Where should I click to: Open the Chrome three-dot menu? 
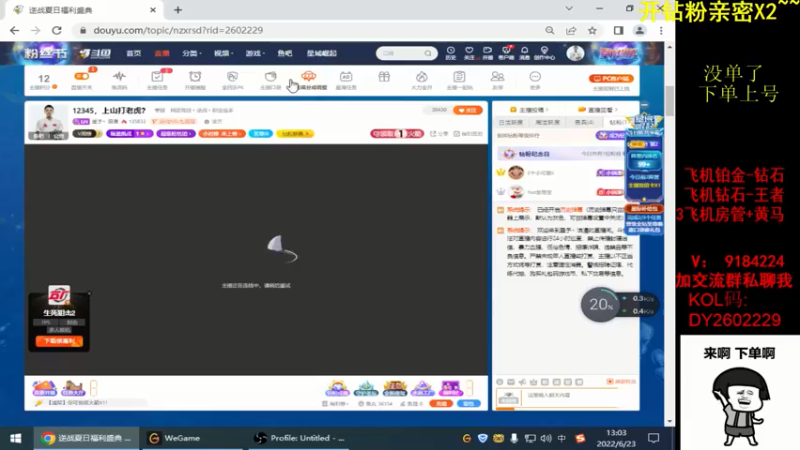click(x=661, y=31)
